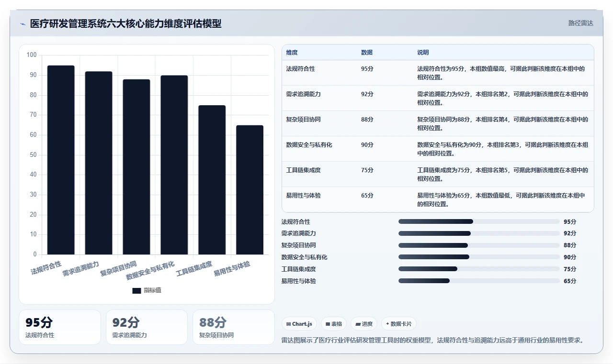The image size is (613, 364).
Task: Select the 表格 tag chip
Action: pyautogui.click(x=334, y=324)
